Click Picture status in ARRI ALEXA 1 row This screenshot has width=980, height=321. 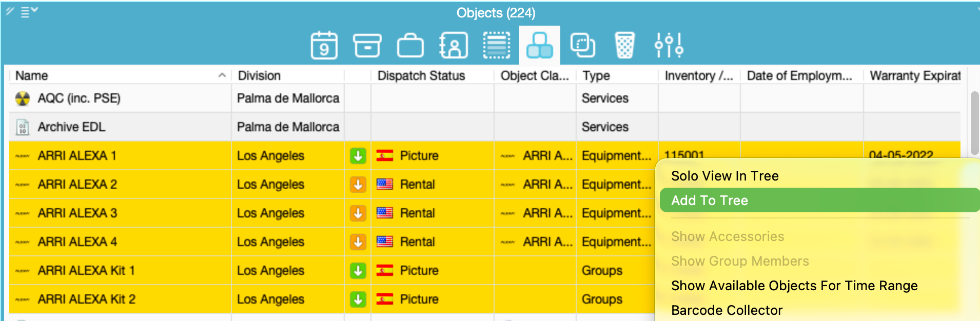(x=419, y=155)
